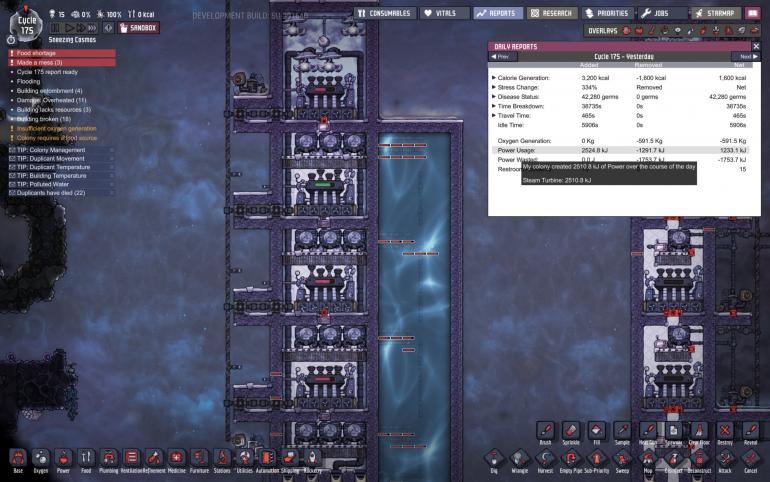770x482 pixels.
Task: Activate the sandbox Destroy tool
Action: (x=725, y=430)
